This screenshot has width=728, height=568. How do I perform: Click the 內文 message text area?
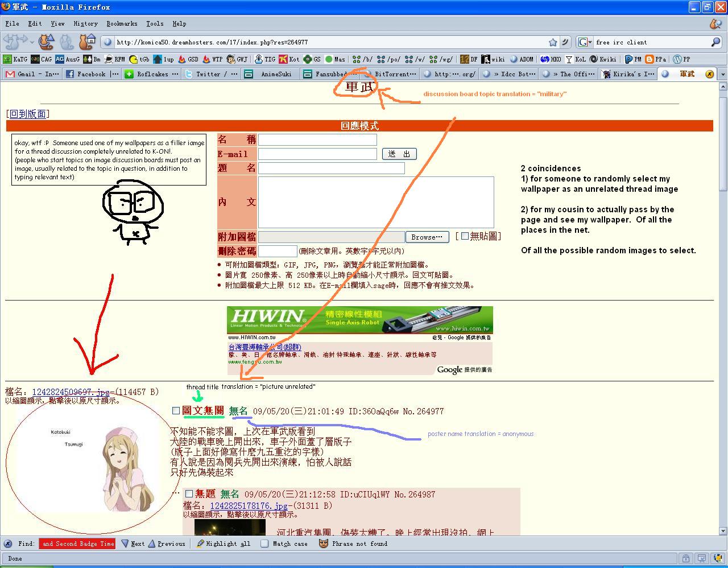tap(375, 202)
